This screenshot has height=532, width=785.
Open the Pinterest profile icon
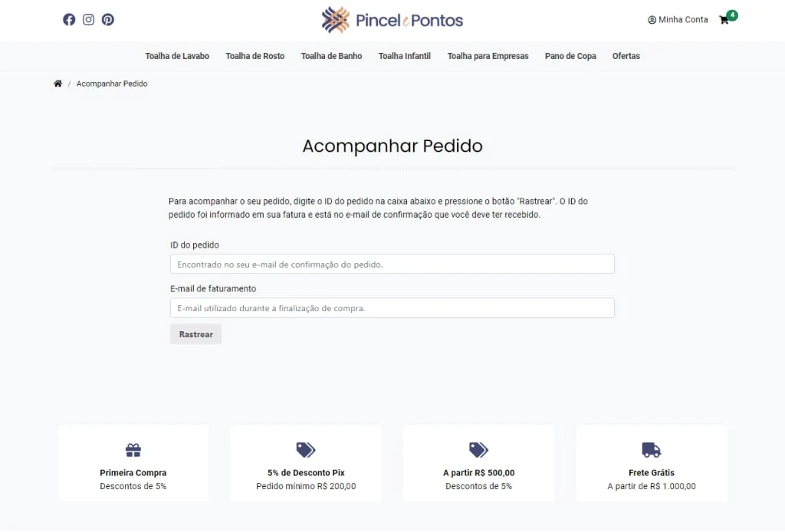[108, 19]
